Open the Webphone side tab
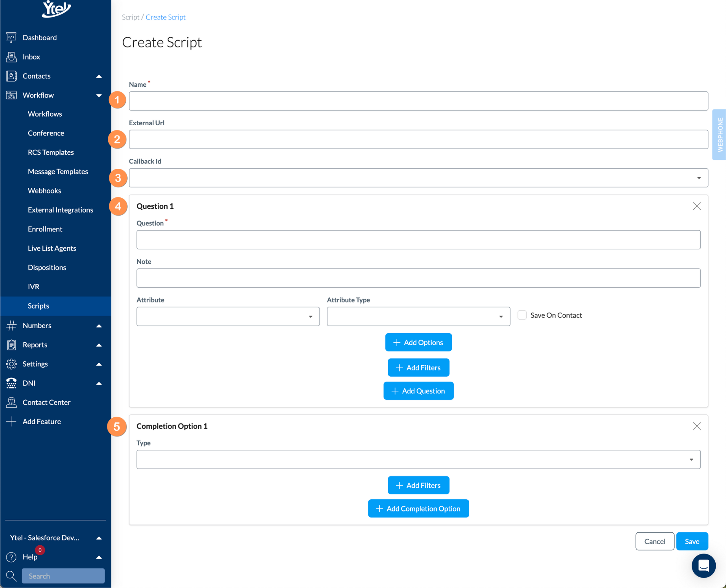This screenshot has width=726, height=588. coord(719,135)
